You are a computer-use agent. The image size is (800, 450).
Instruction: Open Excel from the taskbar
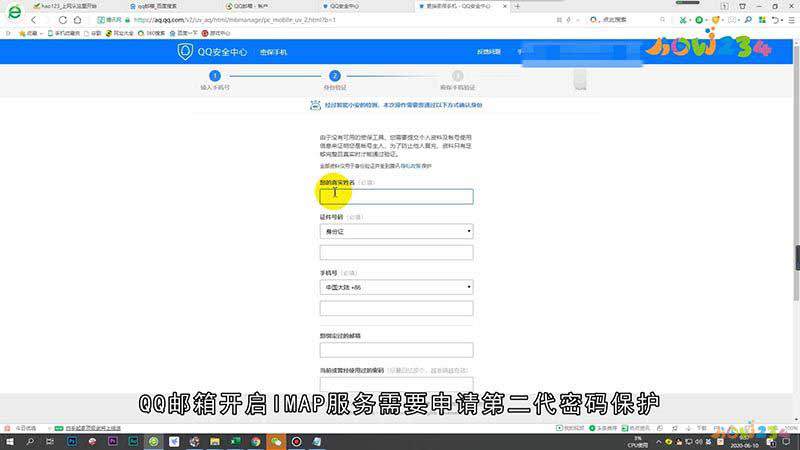point(235,442)
